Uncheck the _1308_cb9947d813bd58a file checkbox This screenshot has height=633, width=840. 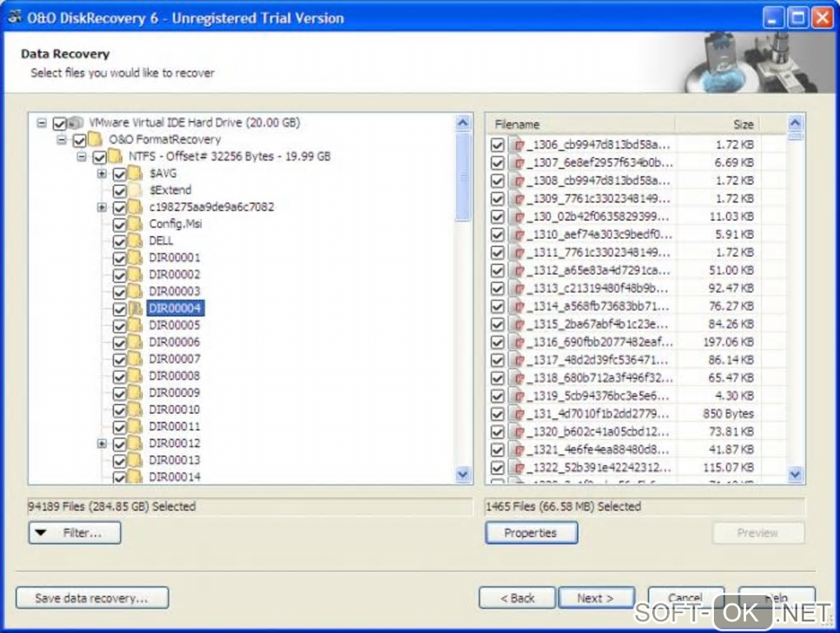pyautogui.click(x=497, y=181)
